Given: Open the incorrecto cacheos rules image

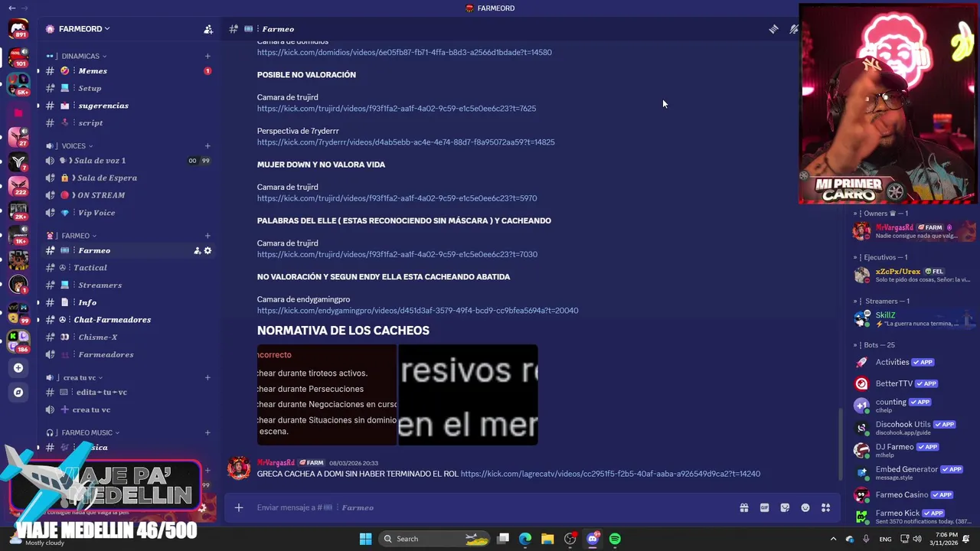Looking at the screenshot, I should click(x=327, y=395).
